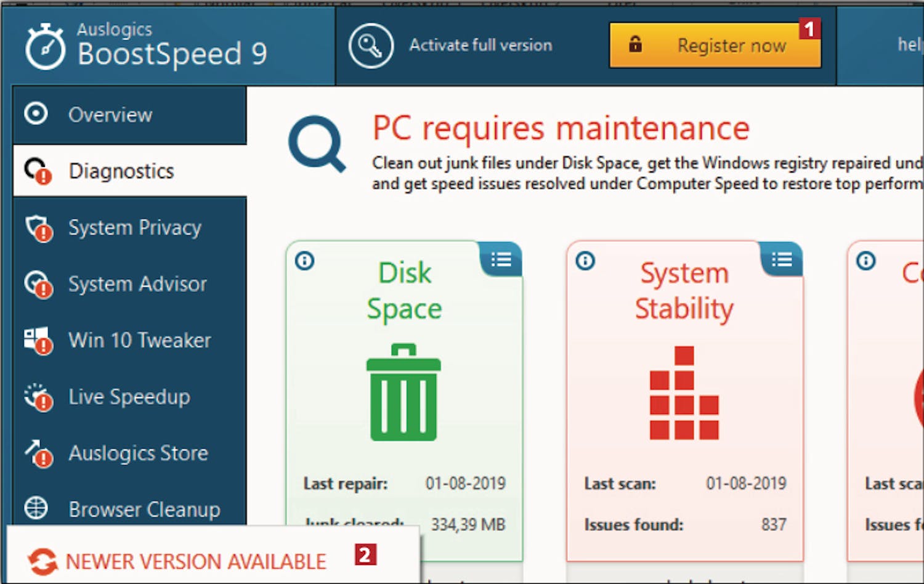Screen dimensions: 924x584
Task: Expand the System Stability details list
Action: [782, 259]
